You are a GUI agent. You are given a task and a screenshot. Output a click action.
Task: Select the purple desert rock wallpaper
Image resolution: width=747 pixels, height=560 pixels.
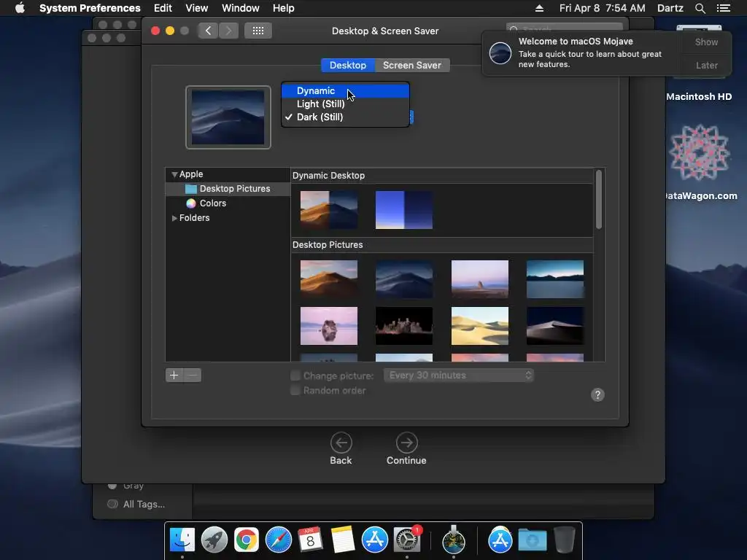[x=480, y=279]
